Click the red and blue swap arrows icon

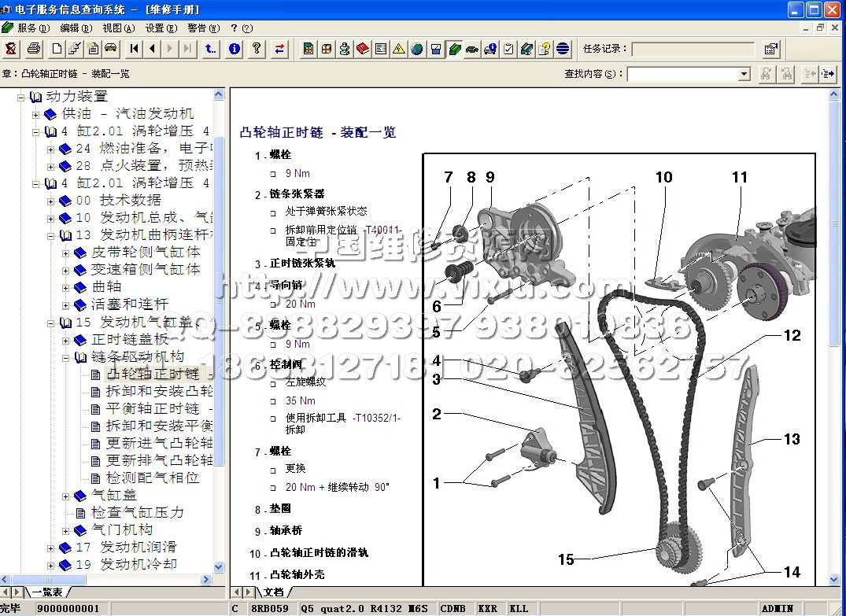pyautogui.click(x=279, y=49)
